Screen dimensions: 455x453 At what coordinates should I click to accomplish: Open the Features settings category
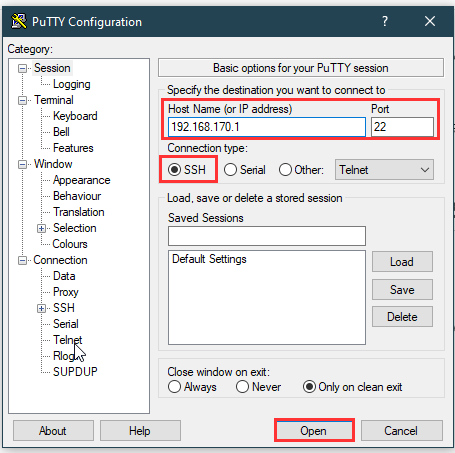tap(73, 148)
